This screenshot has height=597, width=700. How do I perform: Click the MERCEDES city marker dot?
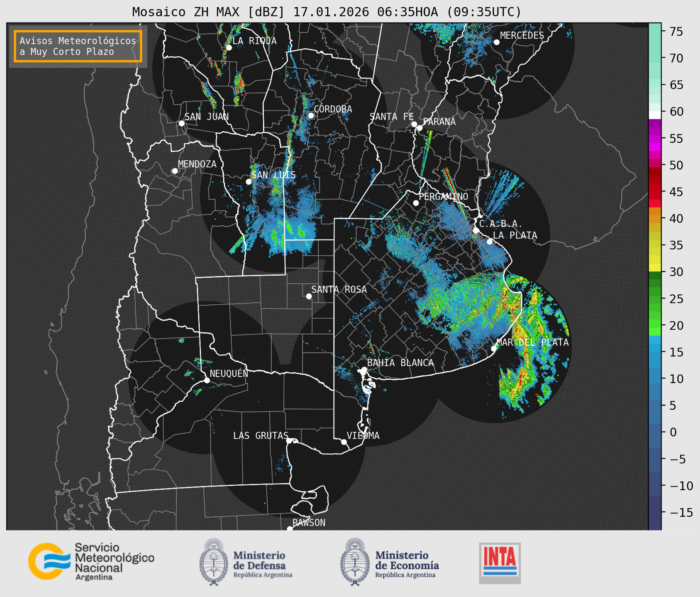point(496,42)
